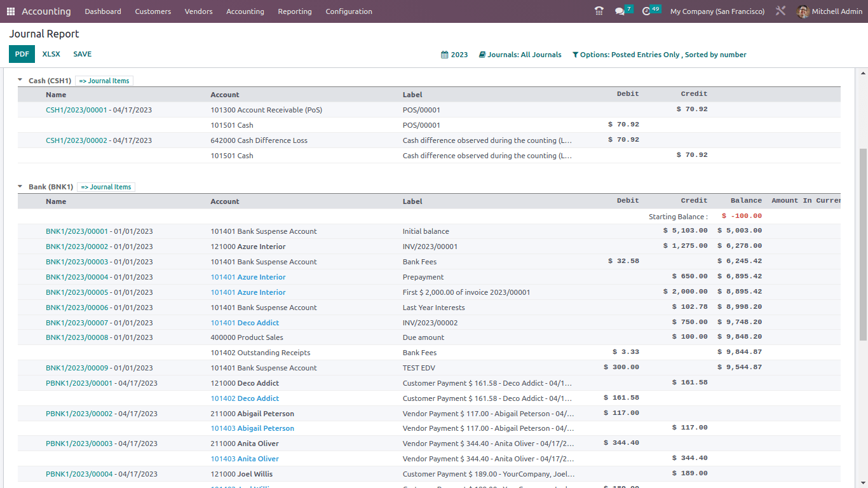This screenshot has width=868, height=488.
Task: Open Journal Items for Cash journal
Action: [104, 81]
